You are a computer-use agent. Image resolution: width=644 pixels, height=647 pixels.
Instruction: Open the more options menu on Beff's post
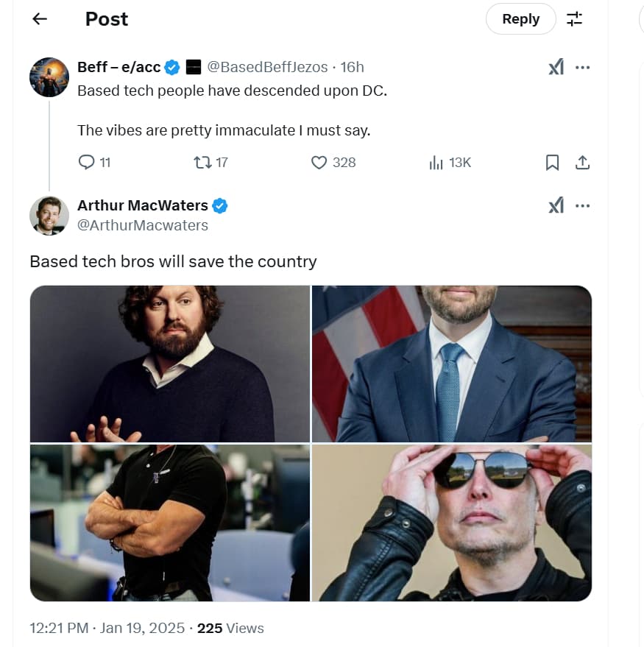[583, 66]
